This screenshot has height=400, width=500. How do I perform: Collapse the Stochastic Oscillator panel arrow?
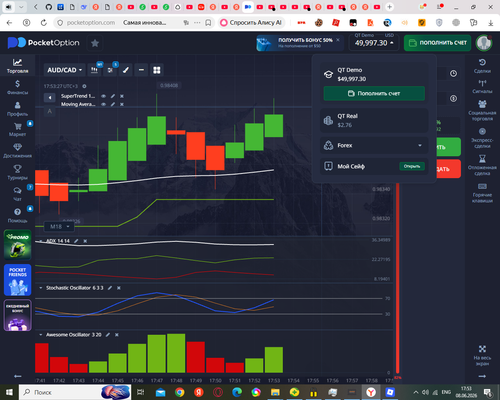coord(41,288)
